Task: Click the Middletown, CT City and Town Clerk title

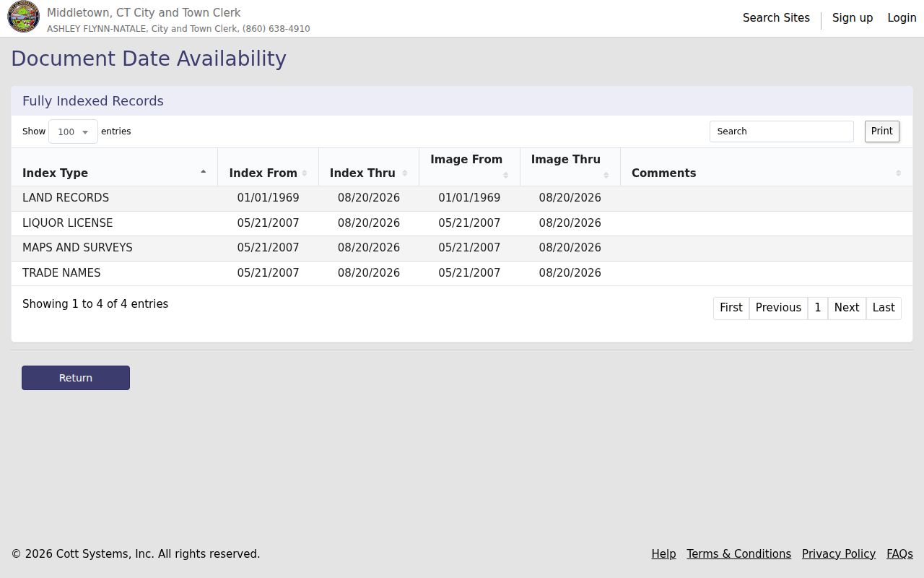Action: [x=144, y=13]
